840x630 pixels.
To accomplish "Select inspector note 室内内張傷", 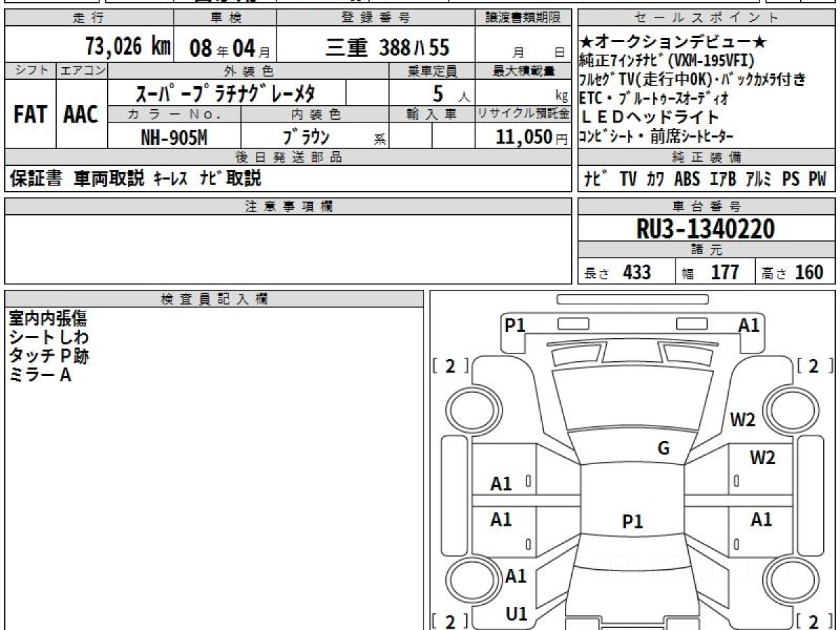I will coord(48,319).
